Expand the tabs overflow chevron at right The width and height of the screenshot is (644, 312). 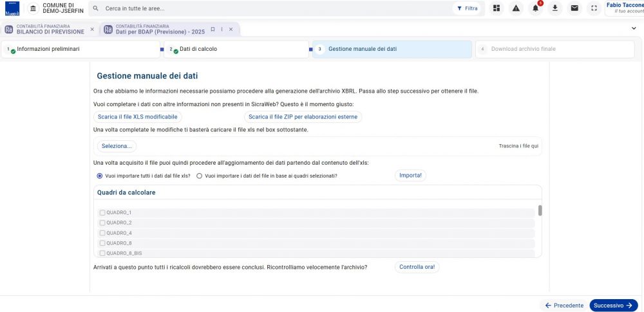(x=634, y=28)
